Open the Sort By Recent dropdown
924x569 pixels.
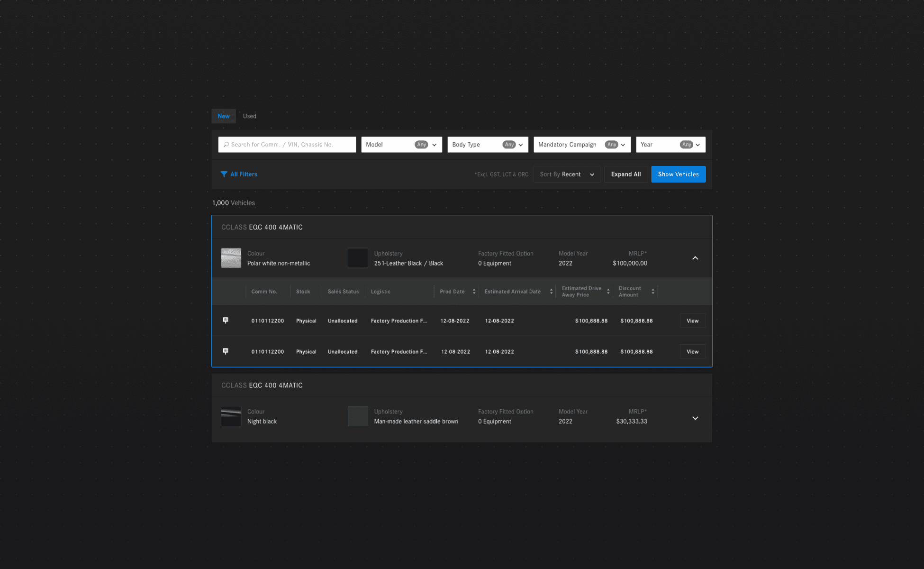pyautogui.click(x=567, y=174)
